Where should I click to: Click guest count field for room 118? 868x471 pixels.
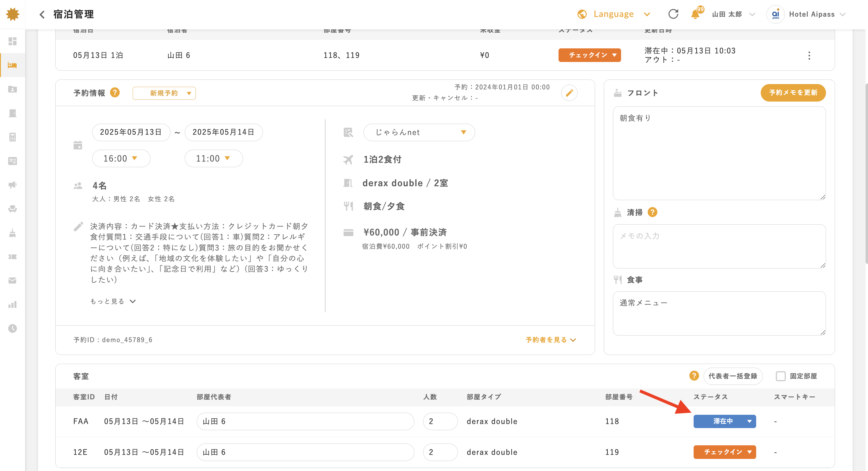[440, 421]
